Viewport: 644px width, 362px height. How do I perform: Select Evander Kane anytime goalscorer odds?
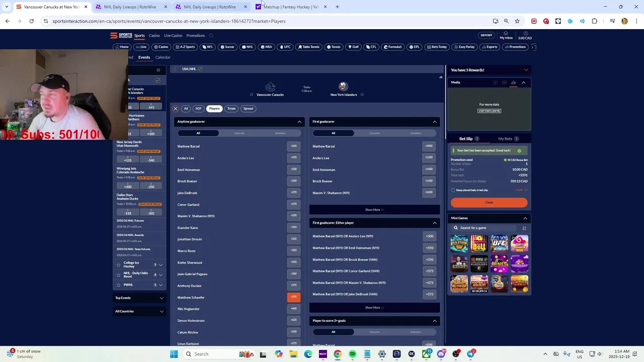tap(293, 227)
